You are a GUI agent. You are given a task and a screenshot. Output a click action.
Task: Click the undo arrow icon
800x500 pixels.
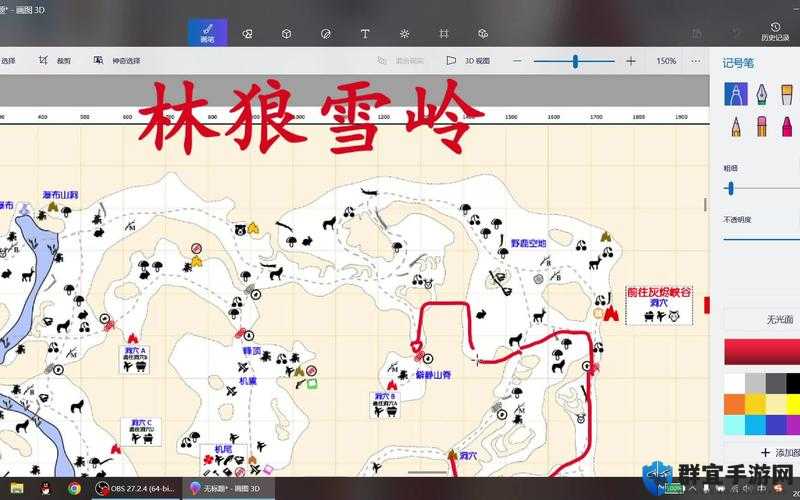tap(736, 33)
